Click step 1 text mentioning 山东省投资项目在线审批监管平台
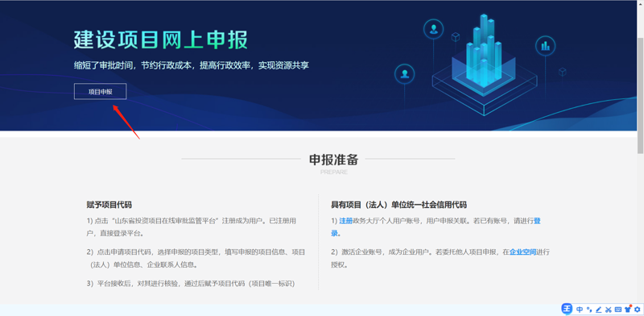The image size is (644, 316). [192, 227]
